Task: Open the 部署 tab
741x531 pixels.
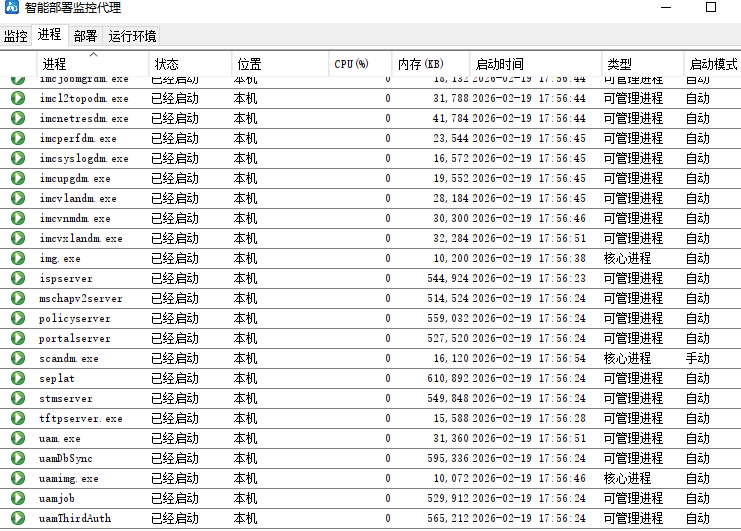Action: click(85, 36)
